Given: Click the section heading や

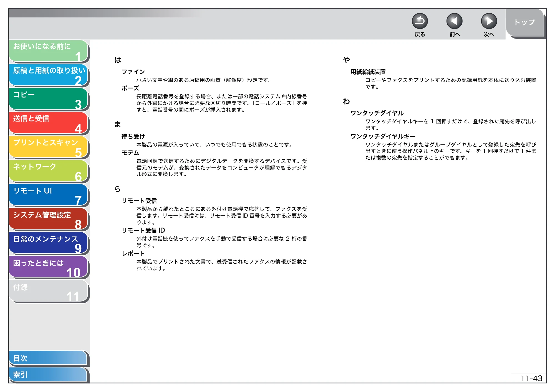Looking at the screenshot, I should [x=346, y=60].
